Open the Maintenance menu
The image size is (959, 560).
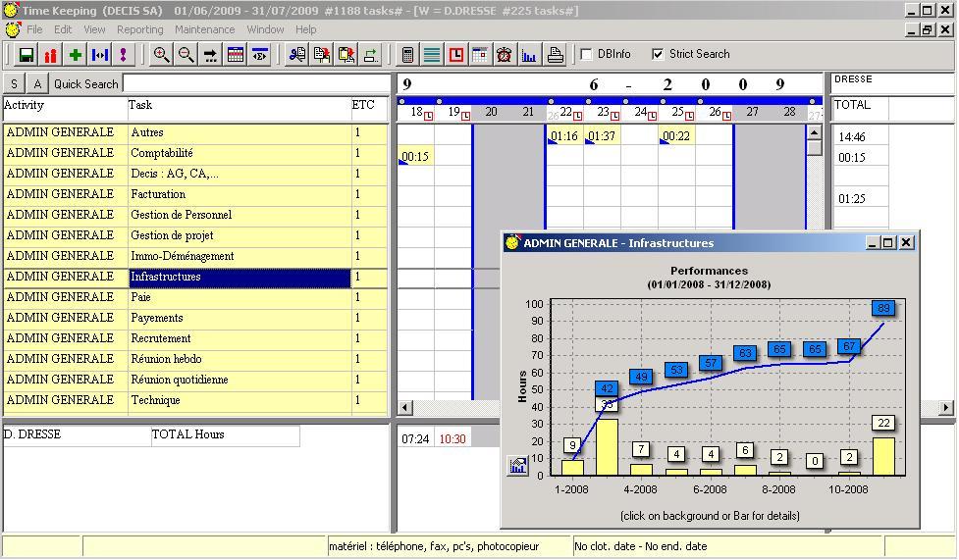click(204, 29)
